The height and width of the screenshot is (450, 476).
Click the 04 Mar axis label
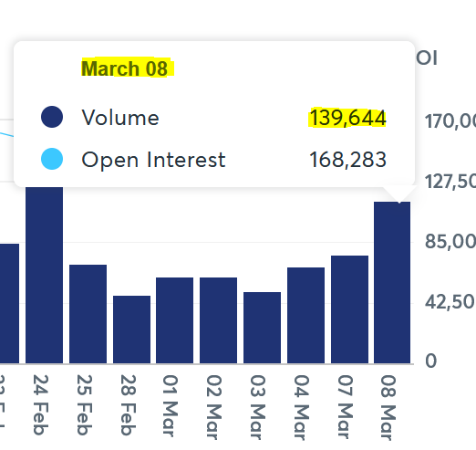(x=302, y=407)
